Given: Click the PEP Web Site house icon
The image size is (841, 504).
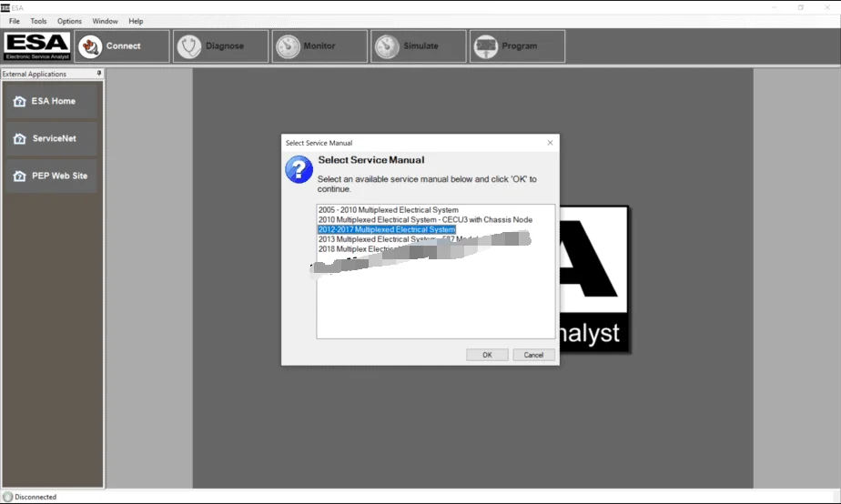Looking at the screenshot, I should [x=19, y=176].
